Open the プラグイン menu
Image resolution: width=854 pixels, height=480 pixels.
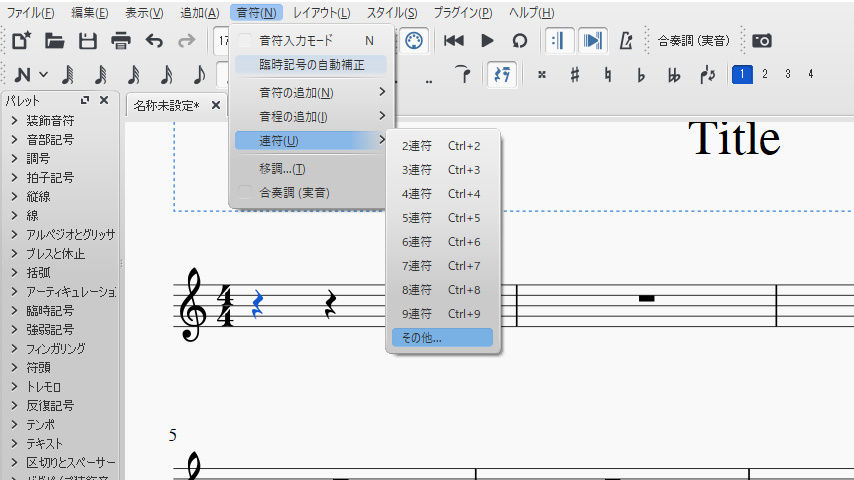[x=463, y=13]
